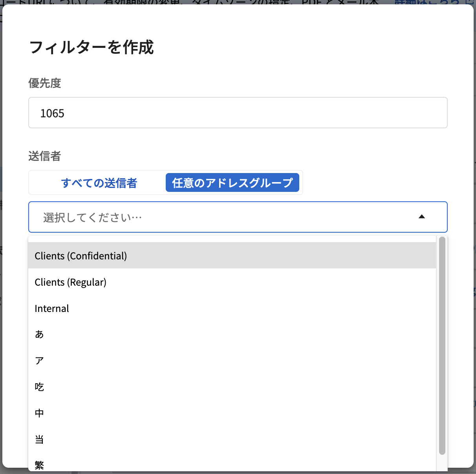Click the dropdown list scrollbar thumb
This screenshot has width=476, height=474.
[442, 345]
